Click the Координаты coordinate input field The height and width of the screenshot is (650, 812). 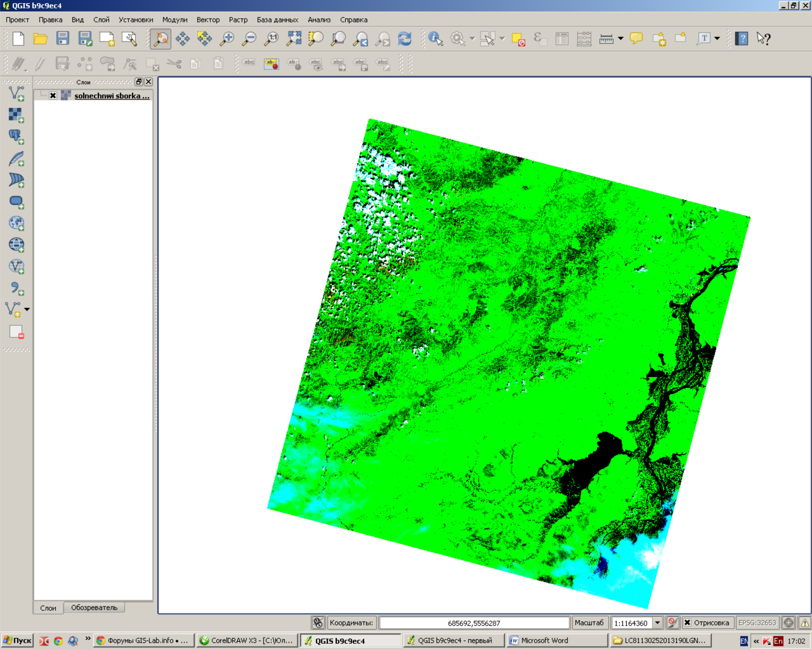[474, 623]
